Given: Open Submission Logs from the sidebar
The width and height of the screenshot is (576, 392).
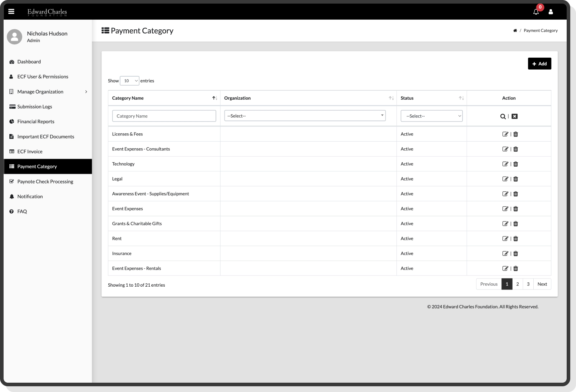Looking at the screenshot, I should click(34, 106).
